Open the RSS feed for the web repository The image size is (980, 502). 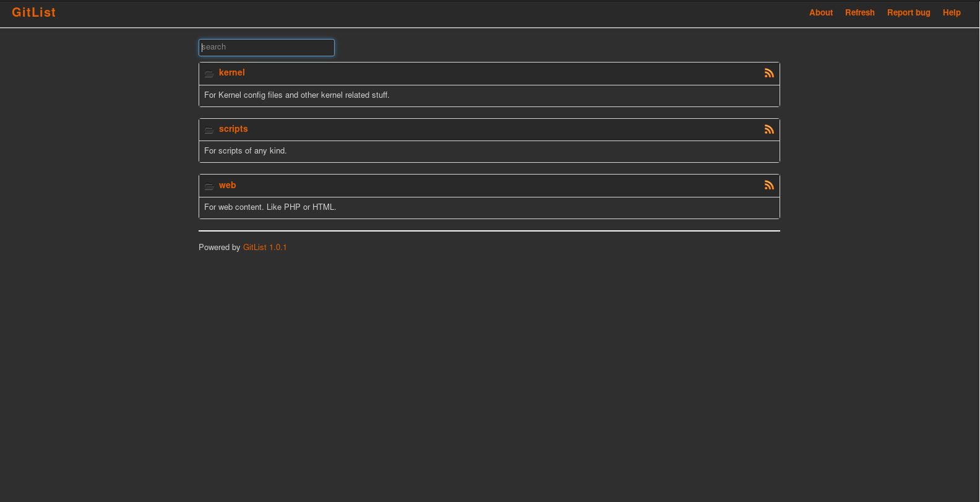click(x=769, y=184)
